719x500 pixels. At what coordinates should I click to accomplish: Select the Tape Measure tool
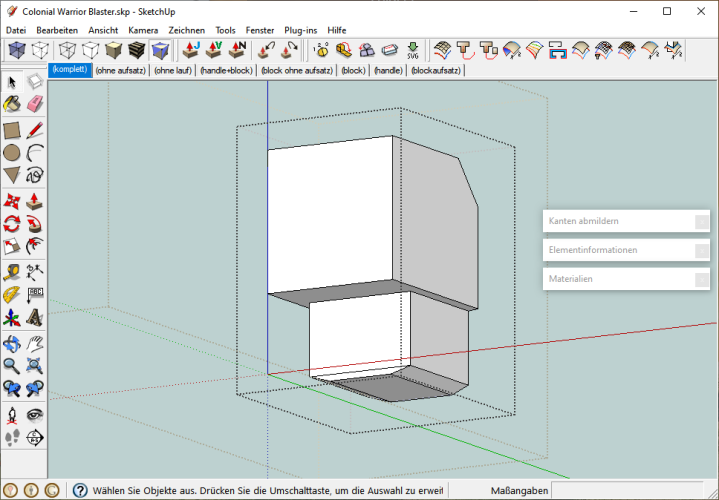point(12,271)
